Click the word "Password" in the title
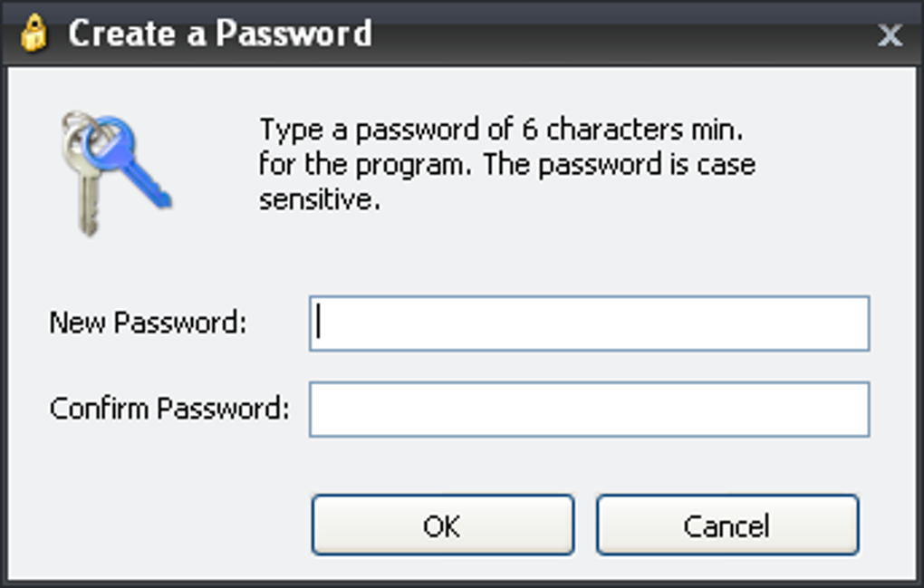The image size is (924, 588). 294,33
